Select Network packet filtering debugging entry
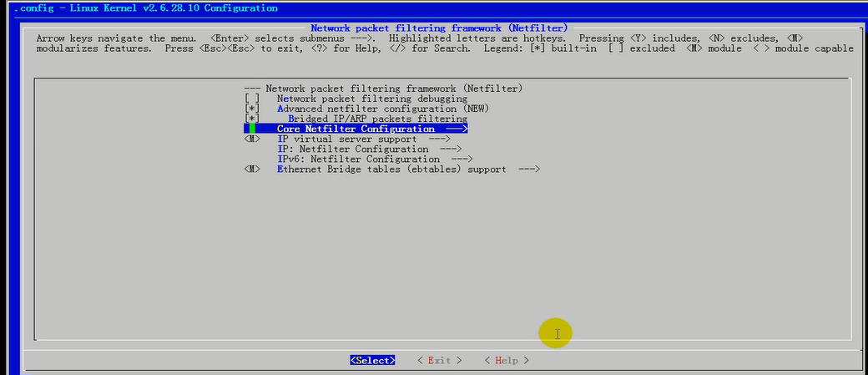This screenshot has width=868, height=375. (372, 99)
